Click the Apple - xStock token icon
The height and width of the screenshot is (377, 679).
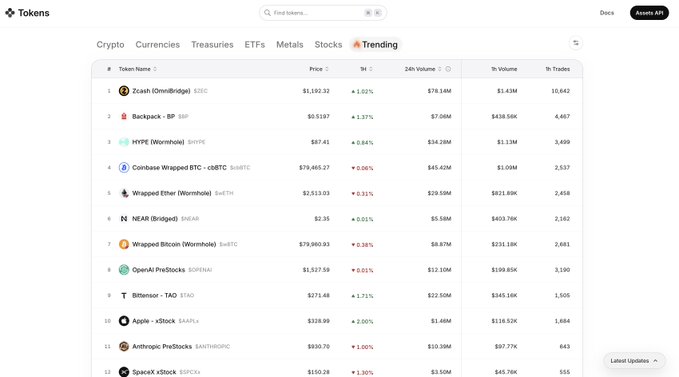[x=124, y=321]
